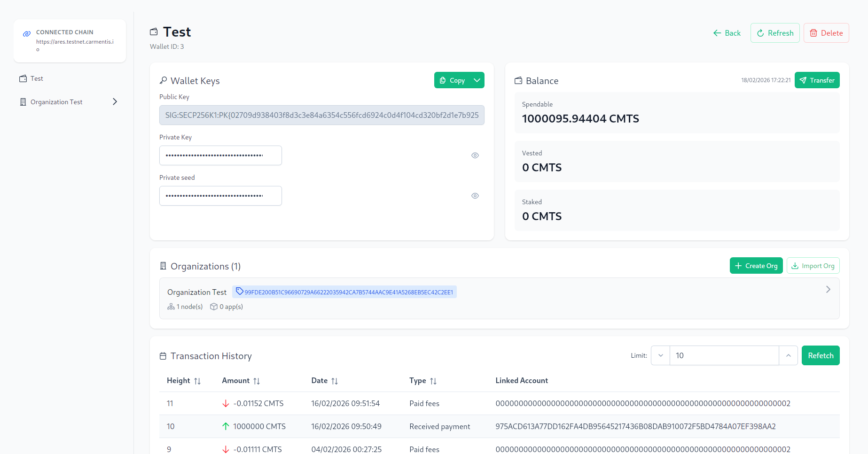Click the Delete wallet trash button
This screenshot has width=868, height=454.
[826, 33]
